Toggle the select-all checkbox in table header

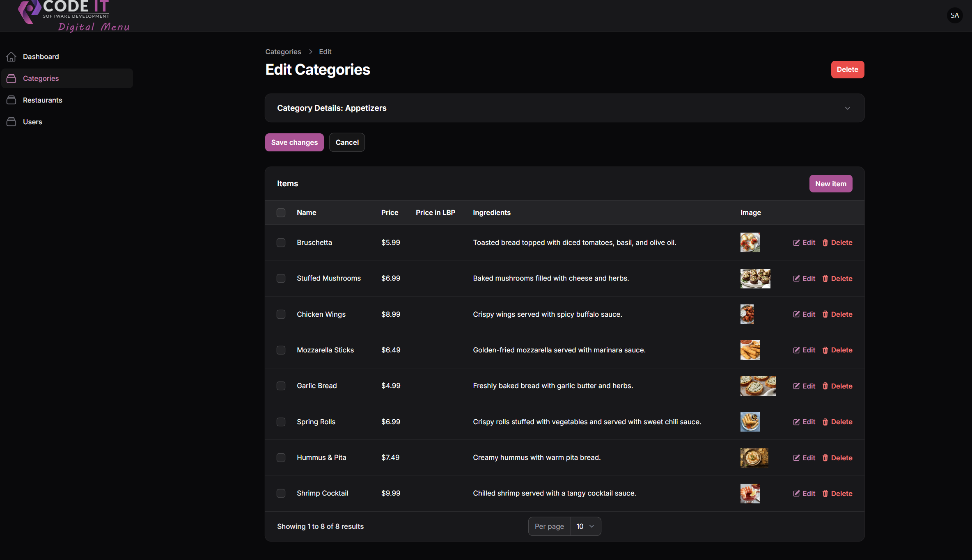pos(281,213)
